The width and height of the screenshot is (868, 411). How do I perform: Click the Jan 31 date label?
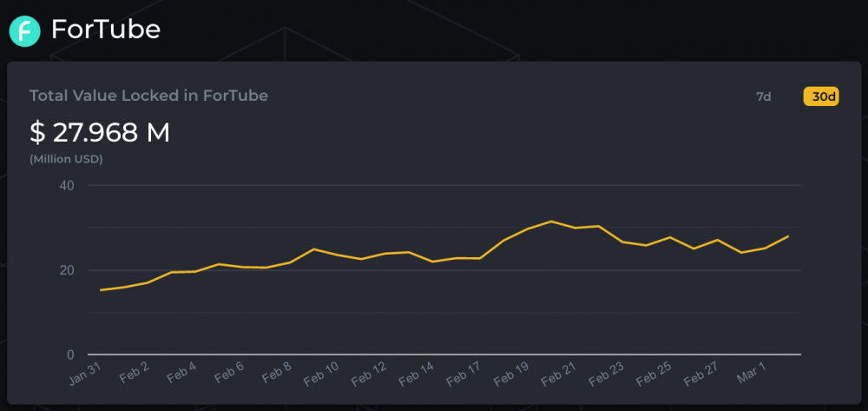[x=86, y=373]
